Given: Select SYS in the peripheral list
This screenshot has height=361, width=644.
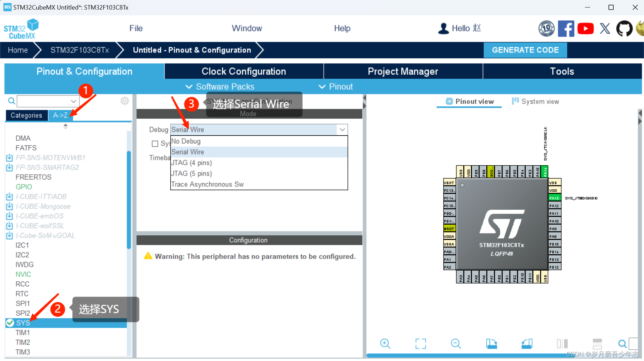Looking at the screenshot, I should coord(66,323).
